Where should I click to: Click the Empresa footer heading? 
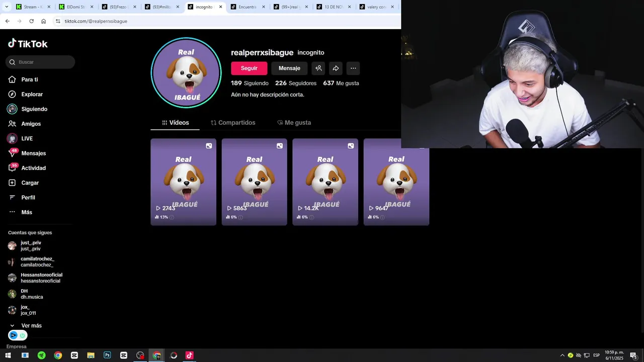coord(17,346)
